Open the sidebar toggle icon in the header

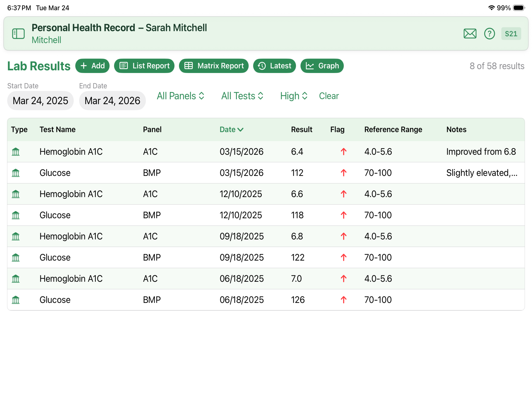[x=18, y=34]
